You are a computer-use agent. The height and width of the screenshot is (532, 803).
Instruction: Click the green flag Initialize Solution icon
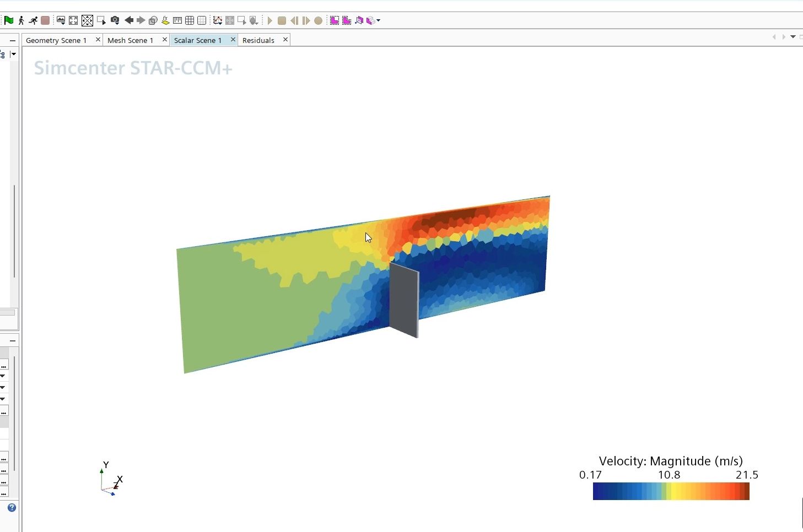[x=9, y=20]
